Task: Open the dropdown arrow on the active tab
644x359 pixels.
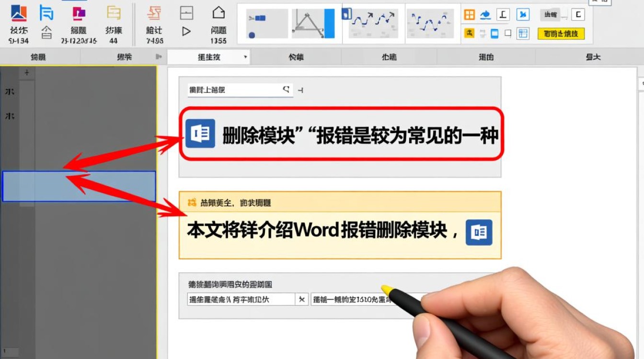Action: click(245, 57)
